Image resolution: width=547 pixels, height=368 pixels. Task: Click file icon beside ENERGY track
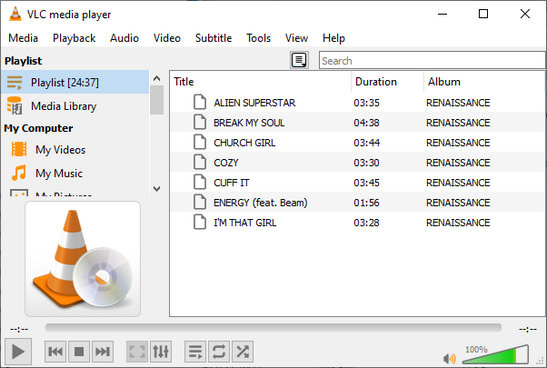pos(200,202)
